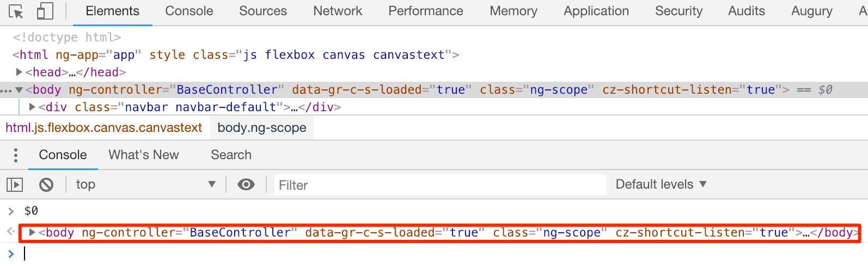Open the Default levels dropdown
Screen dimensions: 868x266
tap(661, 185)
